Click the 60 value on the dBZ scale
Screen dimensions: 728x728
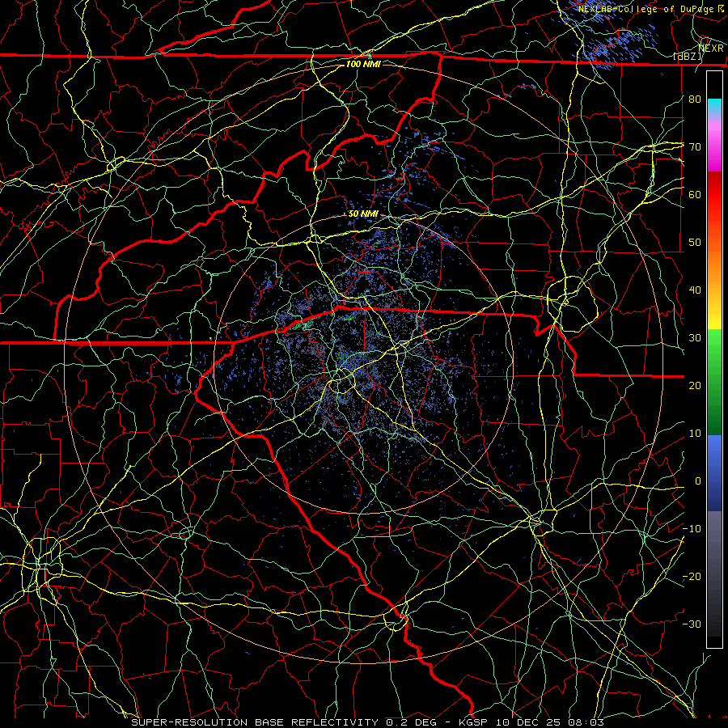click(695, 194)
